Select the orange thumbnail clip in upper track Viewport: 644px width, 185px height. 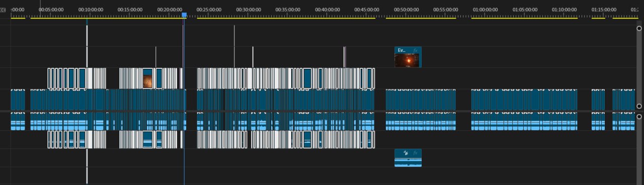pyautogui.click(x=147, y=78)
